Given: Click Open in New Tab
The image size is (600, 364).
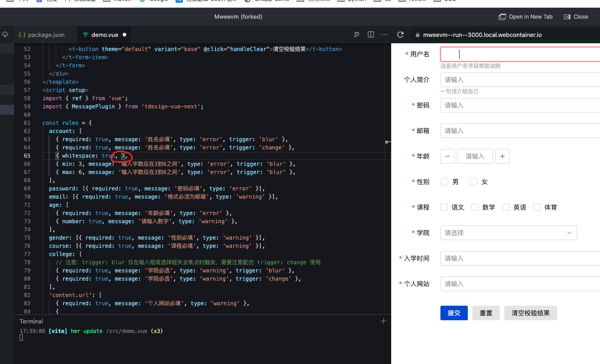Looking at the screenshot, I should pyautogui.click(x=526, y=17).
